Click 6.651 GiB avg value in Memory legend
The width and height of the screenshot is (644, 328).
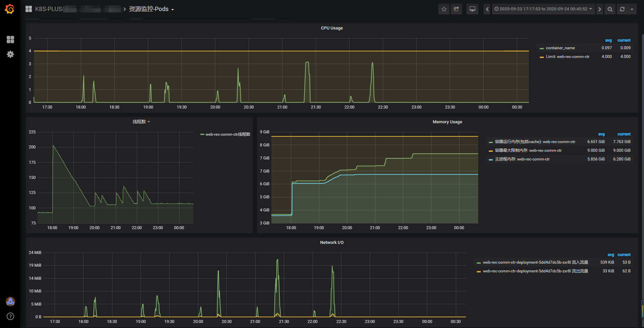tap(596, 142)
